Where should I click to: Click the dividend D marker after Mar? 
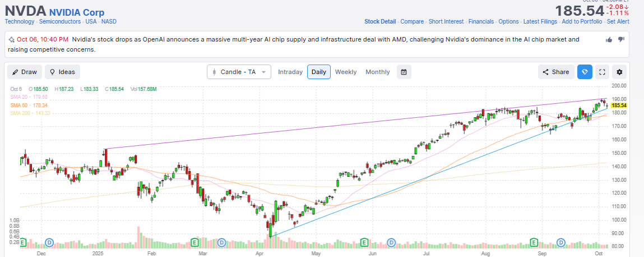pos(222,242)
